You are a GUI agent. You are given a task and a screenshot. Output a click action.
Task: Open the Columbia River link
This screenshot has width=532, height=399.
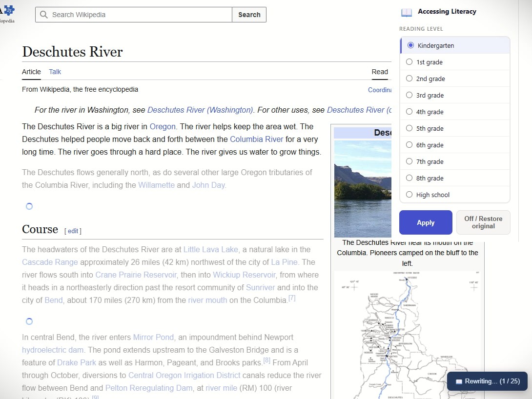pos(257,140)
